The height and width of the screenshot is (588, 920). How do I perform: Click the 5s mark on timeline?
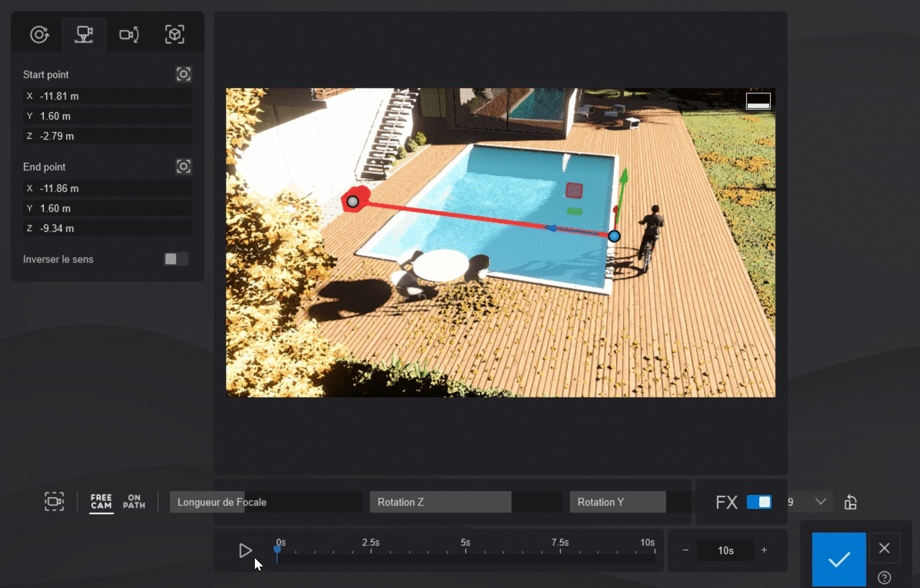tap(466, 542)
